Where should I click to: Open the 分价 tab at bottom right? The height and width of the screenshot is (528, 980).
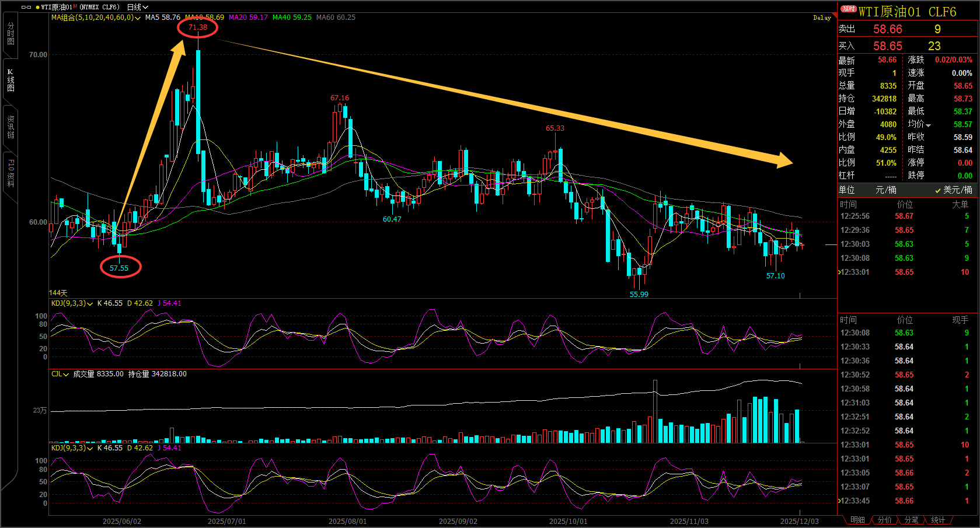click(885, 520)
